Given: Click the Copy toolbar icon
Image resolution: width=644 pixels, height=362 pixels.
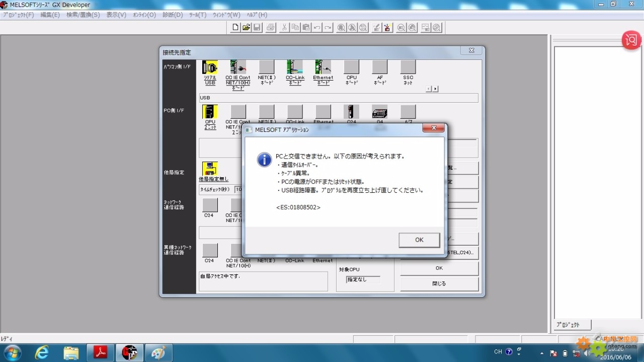Looking at the screenshot, I should click(295, 28).
